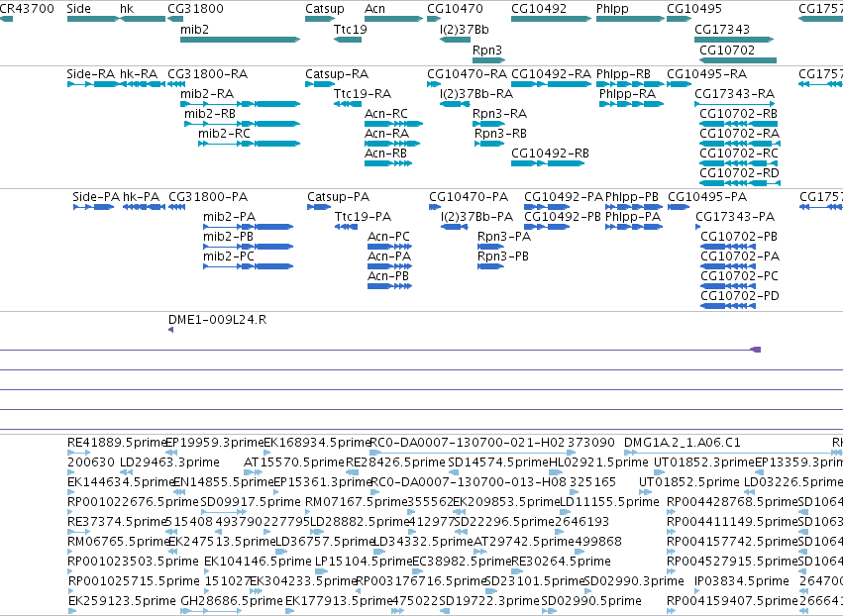Select the Acn-PC CDS label

388,237
